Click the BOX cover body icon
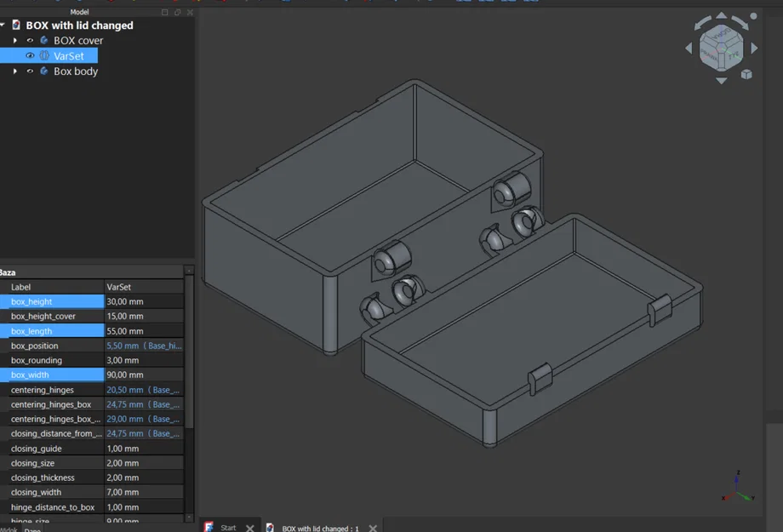This screenshot has width=783, height=532. pos(44,40)
